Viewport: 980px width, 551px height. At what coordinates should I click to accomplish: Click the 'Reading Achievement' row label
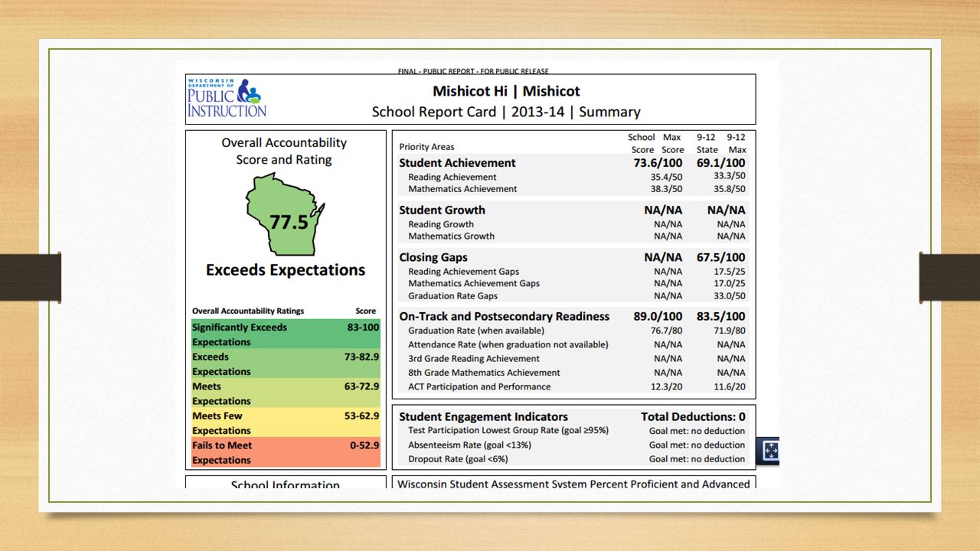(452, 178)
